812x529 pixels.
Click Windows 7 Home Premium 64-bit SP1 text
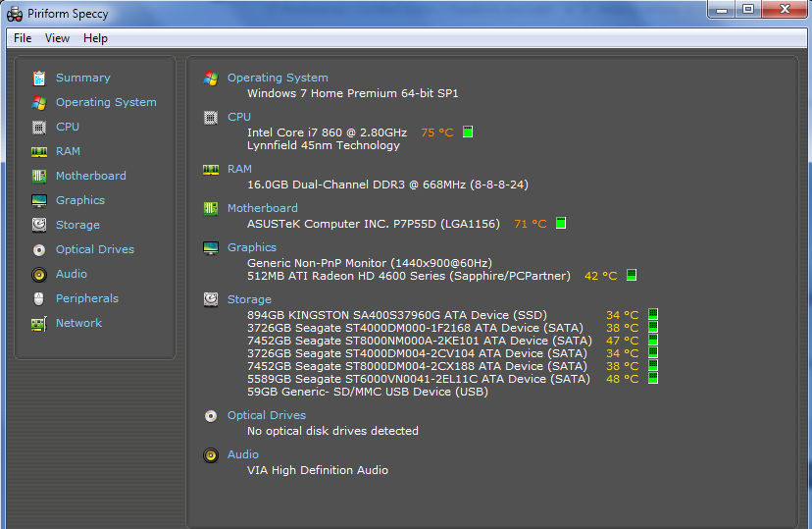353,93
